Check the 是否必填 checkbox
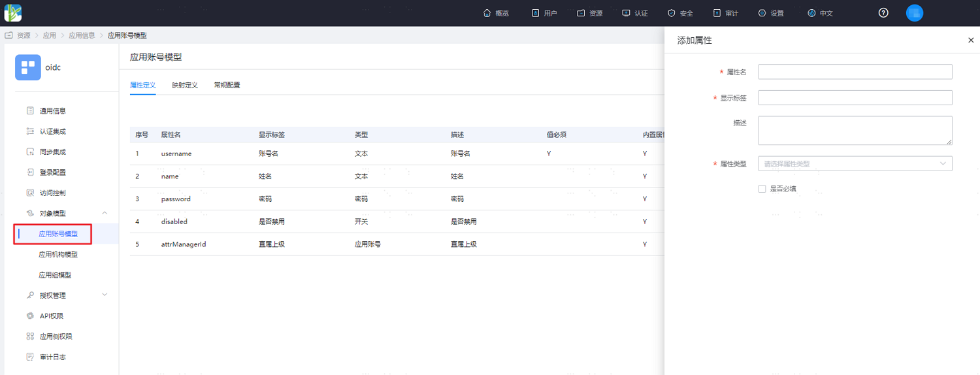This screenshot has height=375, width=980. (762, 189)
